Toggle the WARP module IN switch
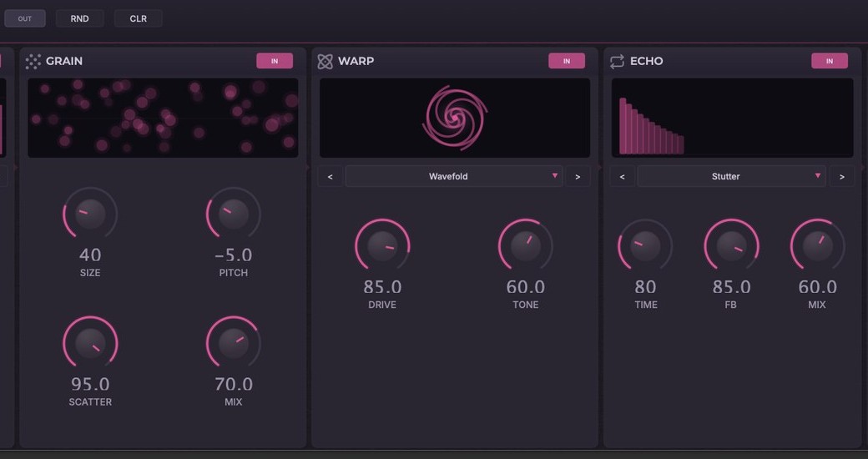 coord(567,61)
